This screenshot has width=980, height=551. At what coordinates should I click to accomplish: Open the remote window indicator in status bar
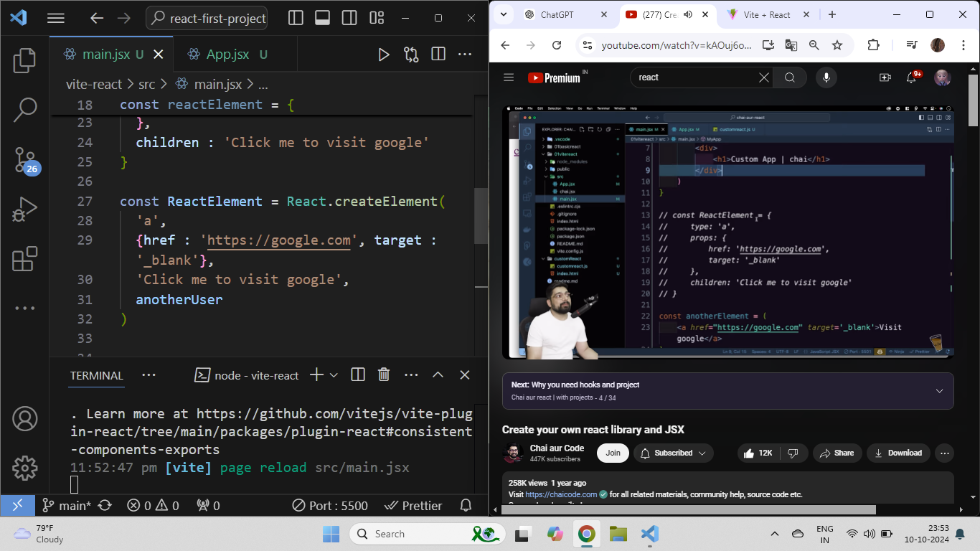(18, 505)
